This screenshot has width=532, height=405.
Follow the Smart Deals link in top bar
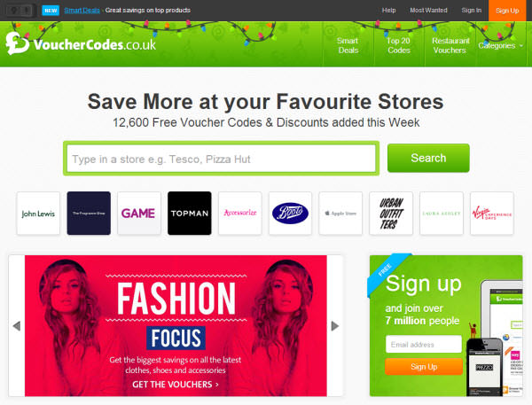coord(82,11)
